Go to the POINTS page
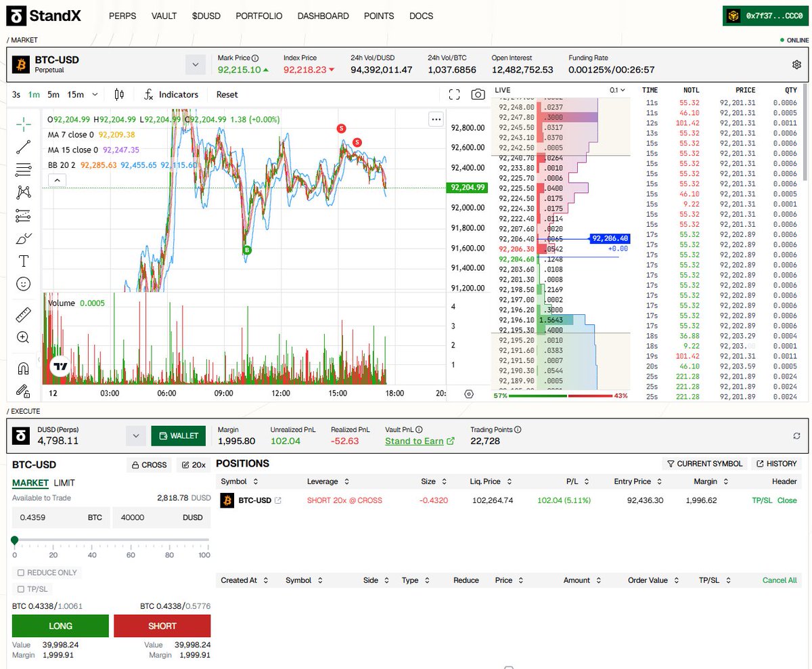The image size is (812, 669). point(379,16)
